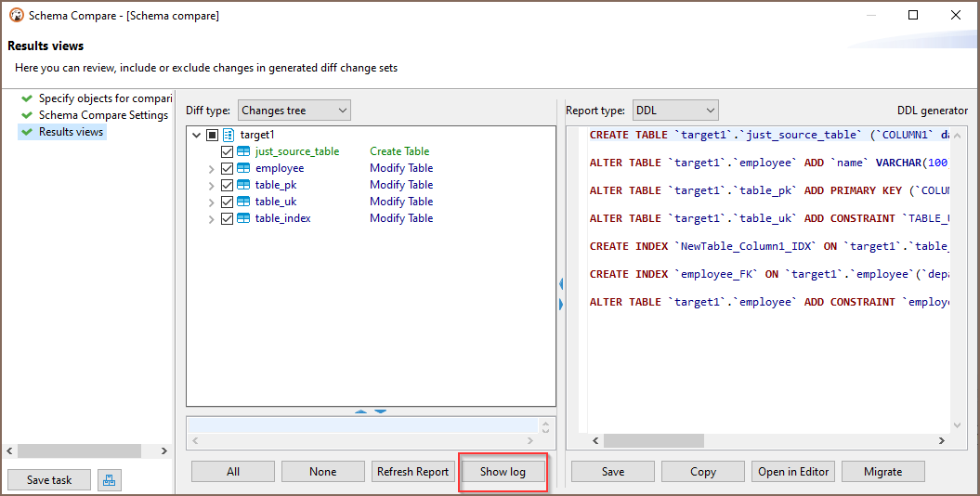Uncheck the just_source_table checkbox

[227, 151]
